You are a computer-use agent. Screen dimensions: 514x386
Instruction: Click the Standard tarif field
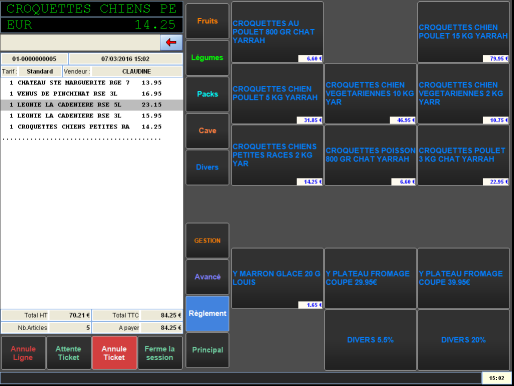tap(40, 71)
